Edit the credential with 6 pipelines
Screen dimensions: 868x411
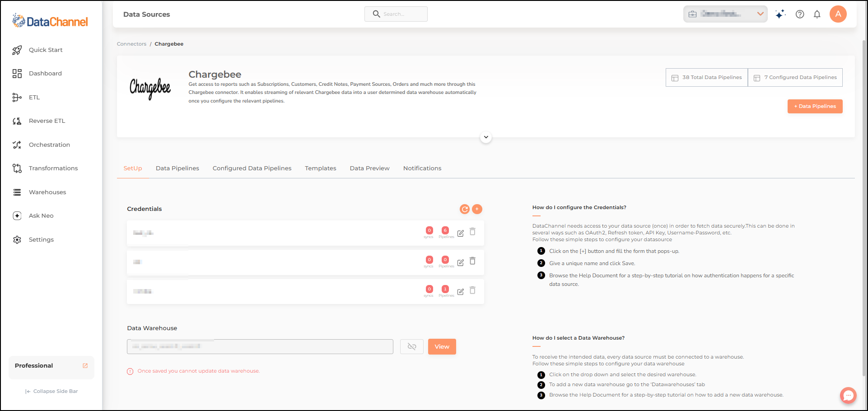(461, 234)
